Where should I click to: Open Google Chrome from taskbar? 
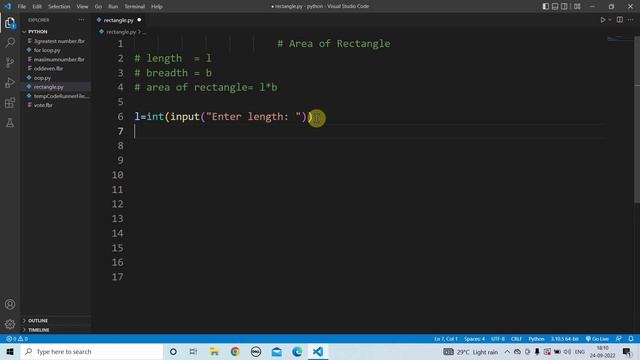point(235,351)
